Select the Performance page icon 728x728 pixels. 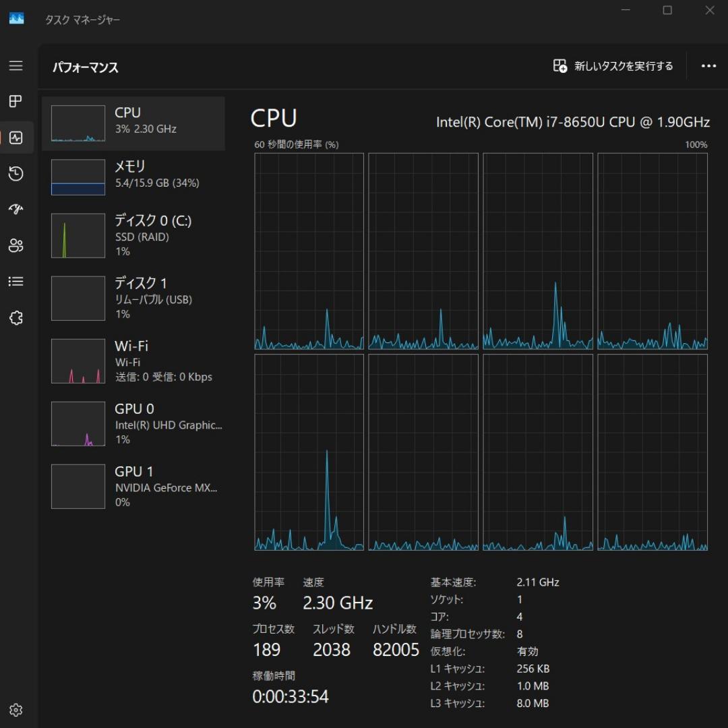(16, 138)
